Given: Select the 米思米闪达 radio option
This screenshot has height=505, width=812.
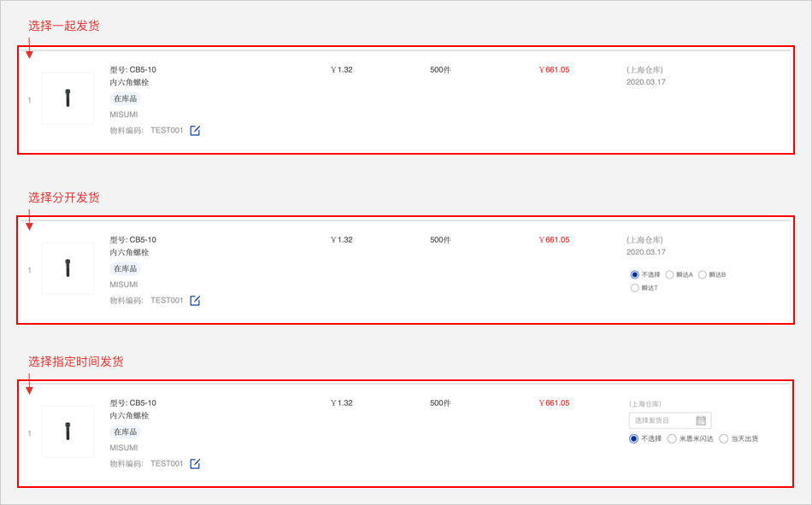Looking at the screenshot, I should click(x=672, y=438).
